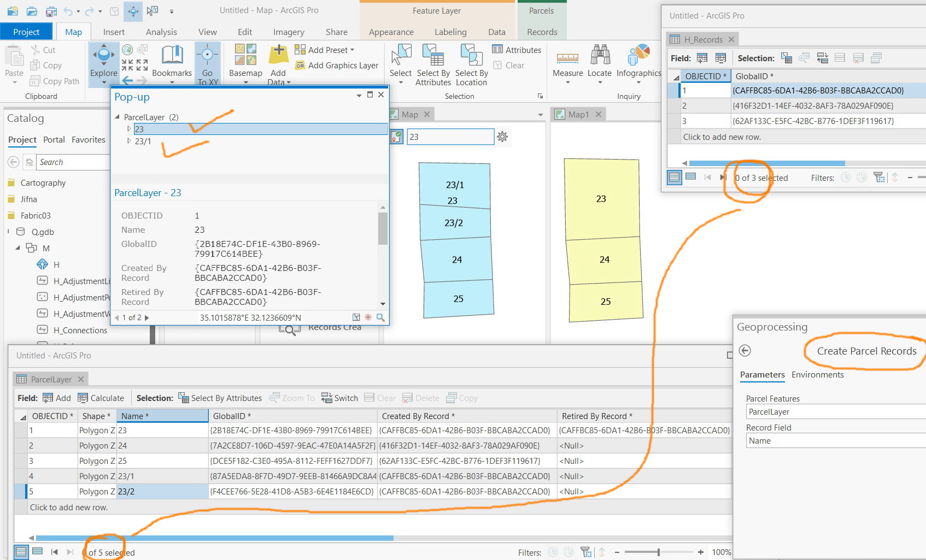Adjust the ParcelLayer table zoom slider
Image resolution: width=926 pixels, height=560 pixels.
coord(659,552)
